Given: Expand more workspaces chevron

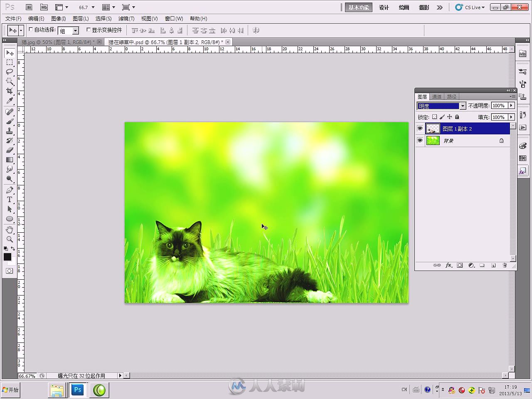Looking at the screenshot, I should tap(440, 7).
